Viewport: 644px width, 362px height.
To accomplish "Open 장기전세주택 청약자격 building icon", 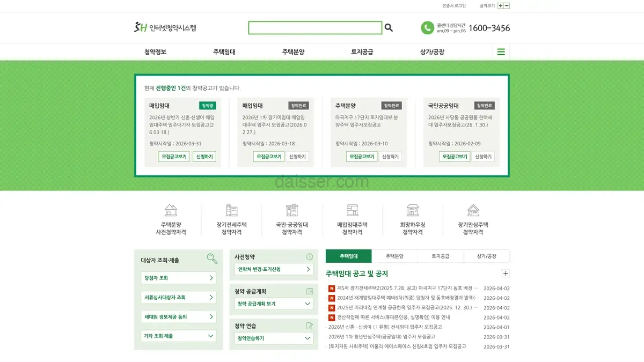I will click(x=231, y=210).
